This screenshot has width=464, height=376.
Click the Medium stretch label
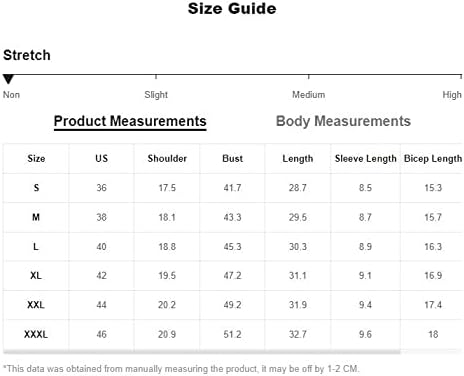coord(309,95)
